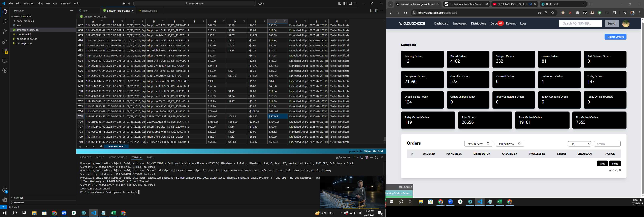Open the Manage gear in VS Code

point(5,200)
